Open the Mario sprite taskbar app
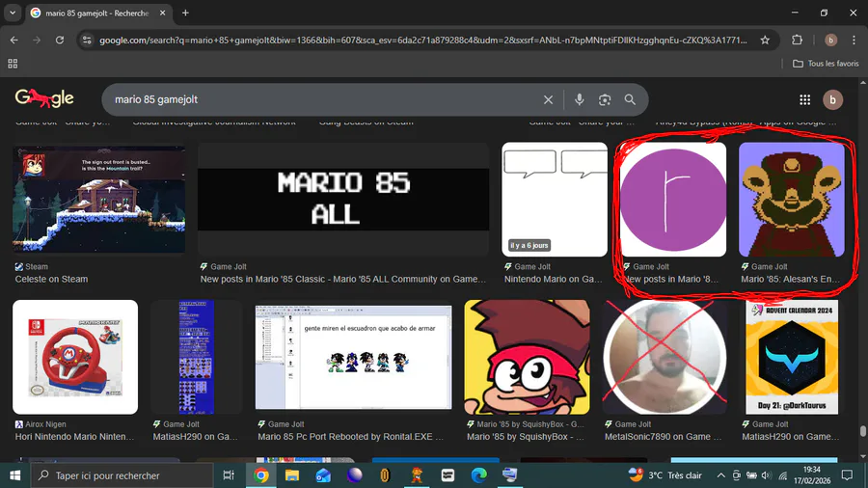The width and height of the screenshot is (868, 488). tap(417, 475)
